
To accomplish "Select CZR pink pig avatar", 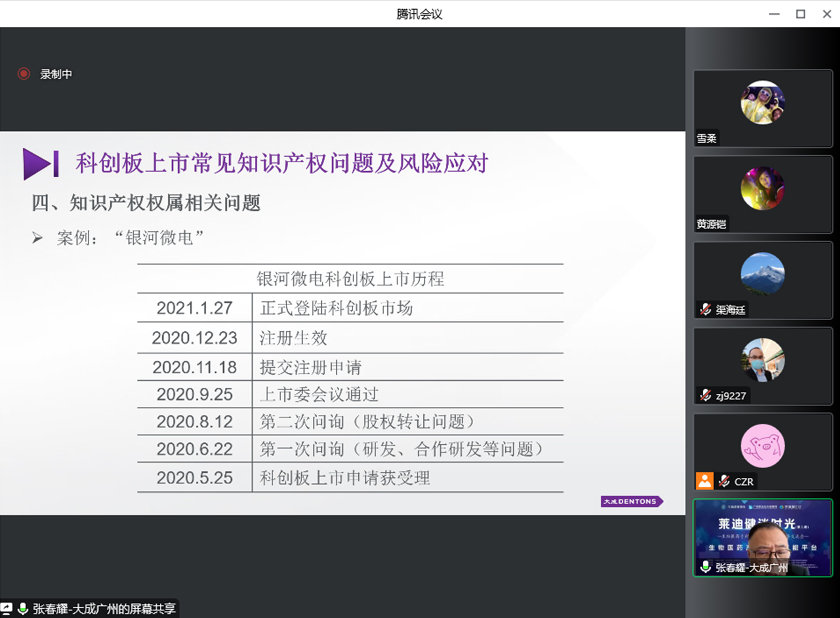I will [763, 446].
